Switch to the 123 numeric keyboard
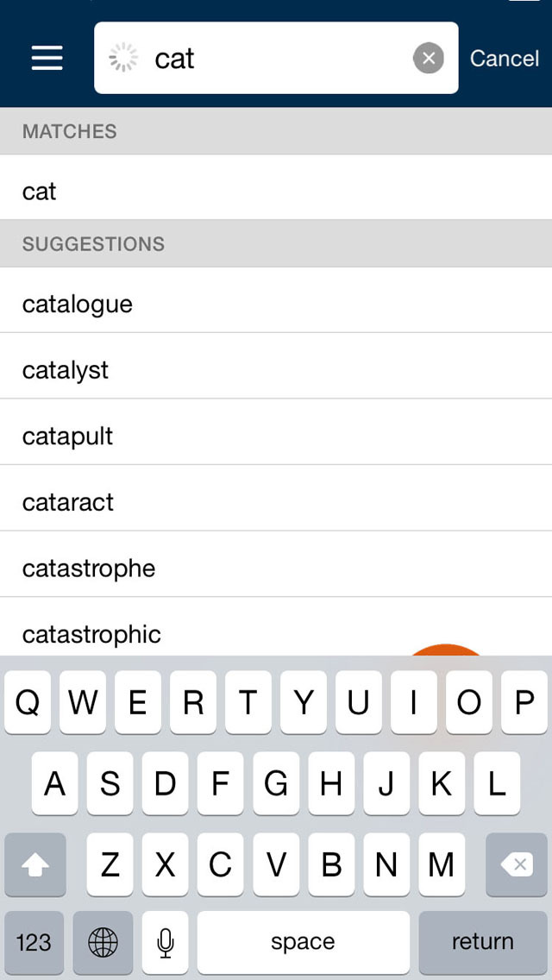This screenshot has height=980, width=552. point(34,942)
